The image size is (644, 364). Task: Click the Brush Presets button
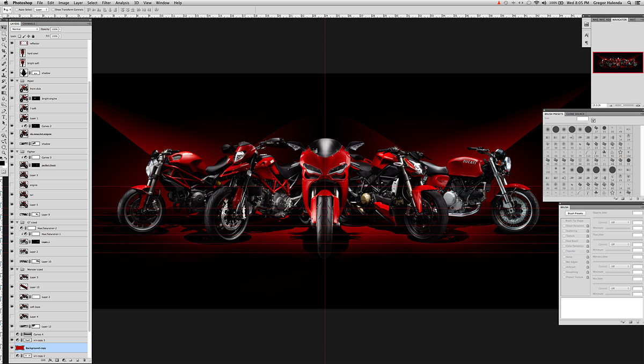575,213
